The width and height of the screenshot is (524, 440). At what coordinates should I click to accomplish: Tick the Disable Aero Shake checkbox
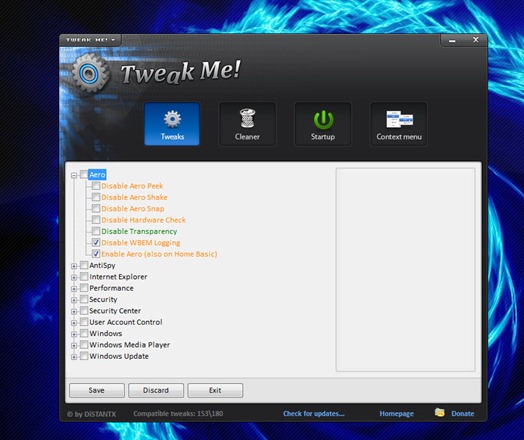pyautogui.click(x=96, y=197)
